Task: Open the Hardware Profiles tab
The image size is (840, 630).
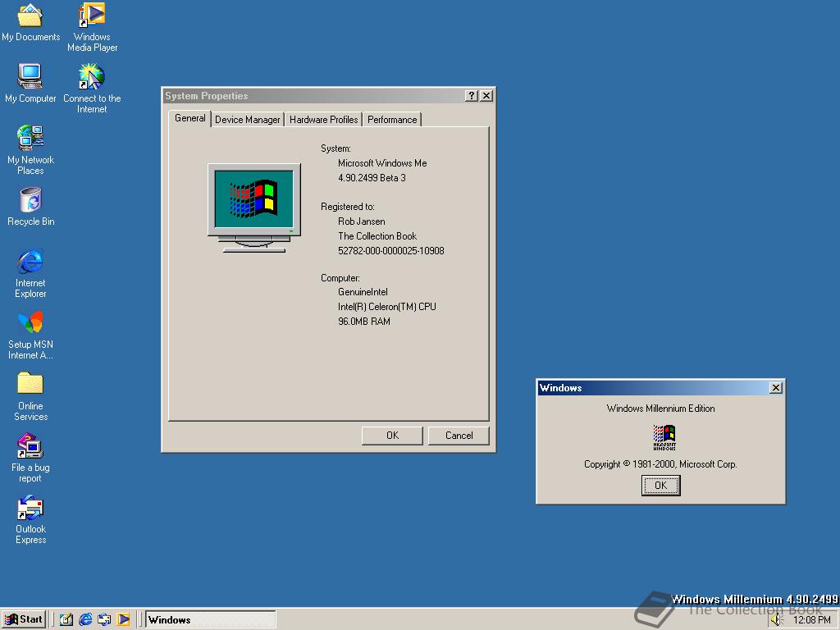Action: point(323,120)
